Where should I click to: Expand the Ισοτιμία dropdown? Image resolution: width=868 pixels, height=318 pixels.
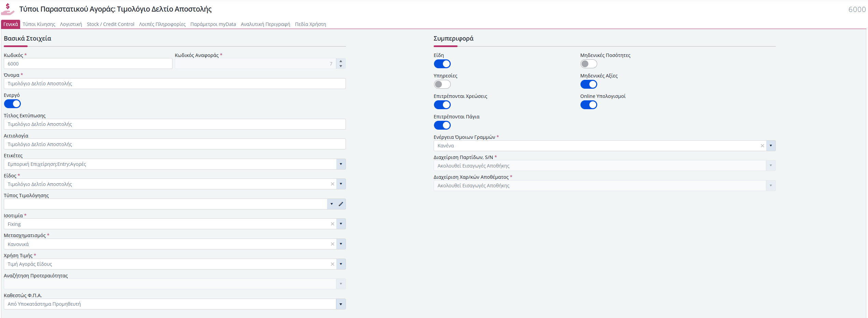pos(341,224)
